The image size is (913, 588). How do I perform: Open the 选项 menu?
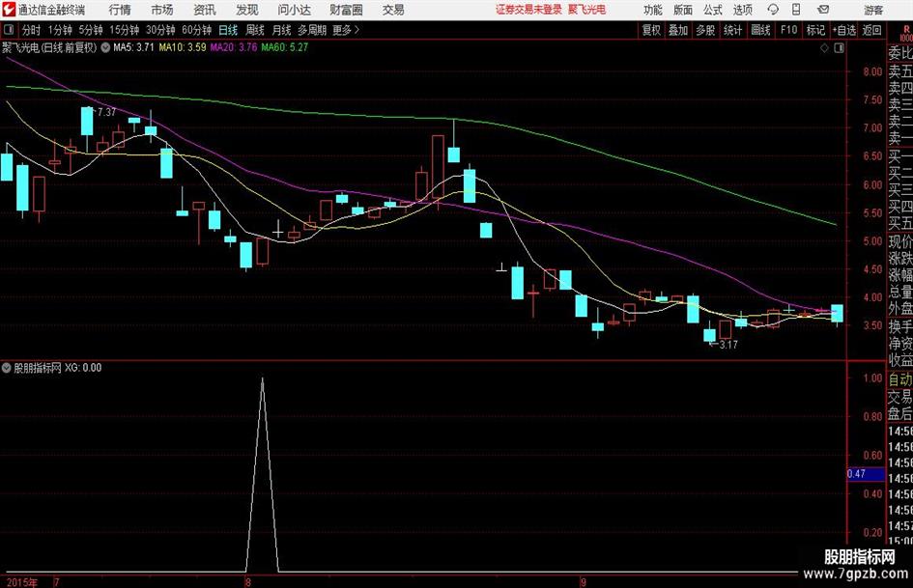click(x=742, y=10)
